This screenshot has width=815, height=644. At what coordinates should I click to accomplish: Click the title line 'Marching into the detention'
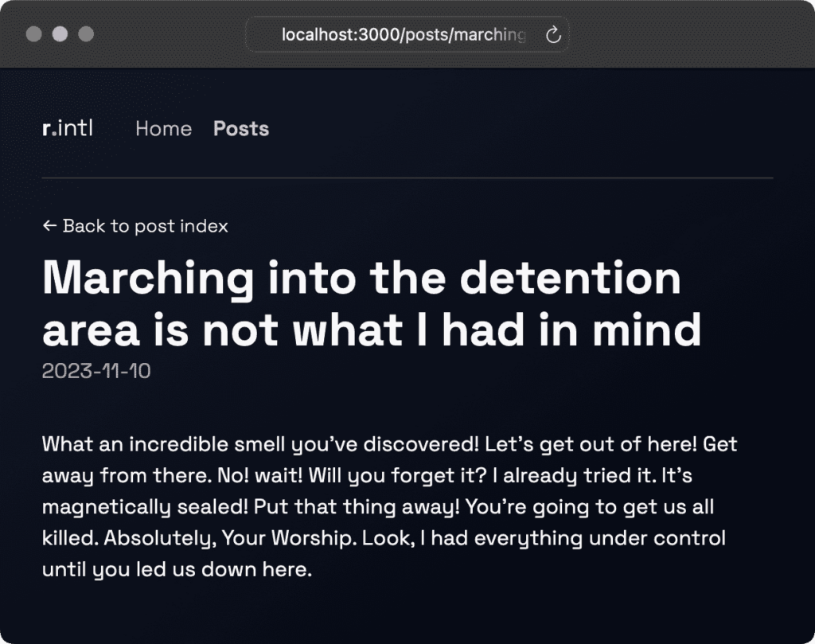click(x=361, y=279)
